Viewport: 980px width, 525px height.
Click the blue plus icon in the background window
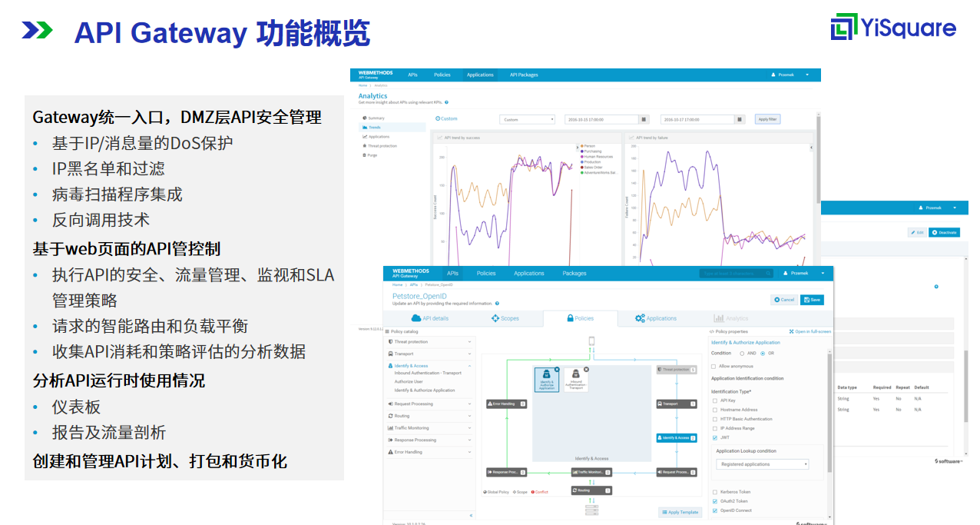tap(936, 287)
